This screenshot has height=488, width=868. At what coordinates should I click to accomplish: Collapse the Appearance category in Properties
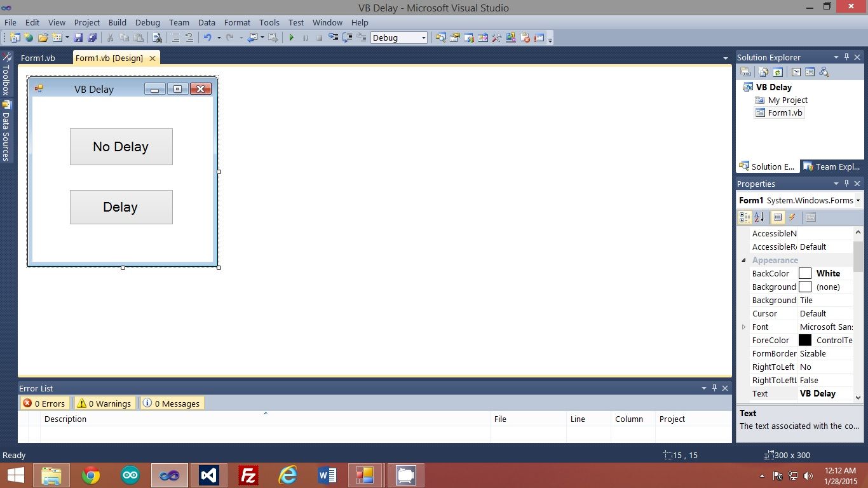744,260
